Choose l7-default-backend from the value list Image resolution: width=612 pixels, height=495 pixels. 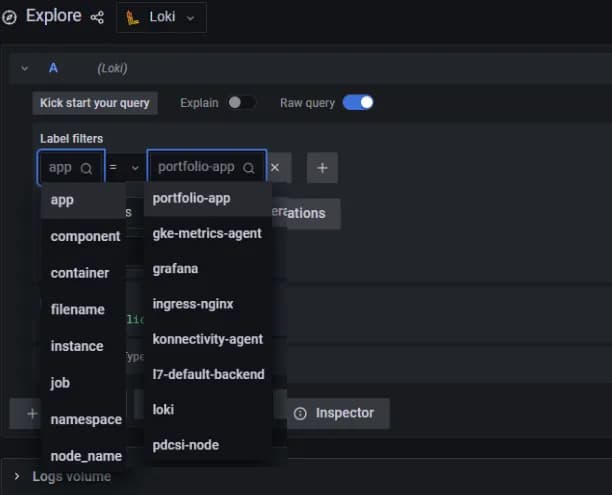click(208, 374)
